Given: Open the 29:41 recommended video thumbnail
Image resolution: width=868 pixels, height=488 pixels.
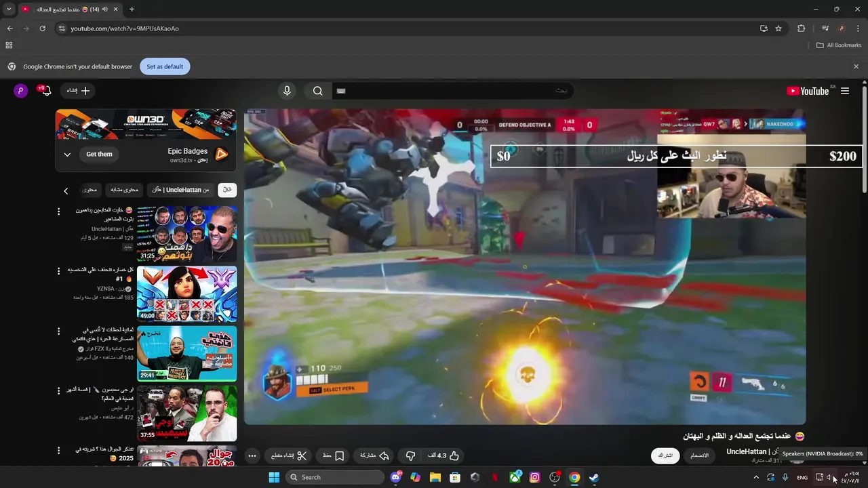Looking at the screenshot, I should [187, 353].
